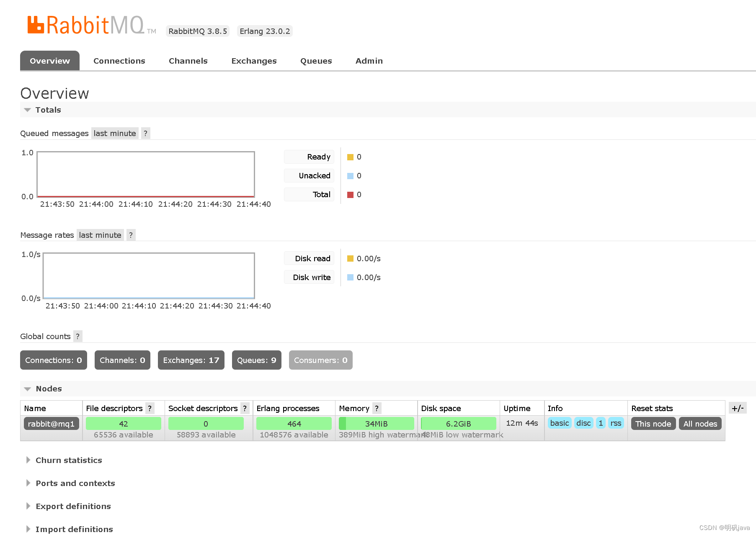Click the +/- column selector

point(738,408)
